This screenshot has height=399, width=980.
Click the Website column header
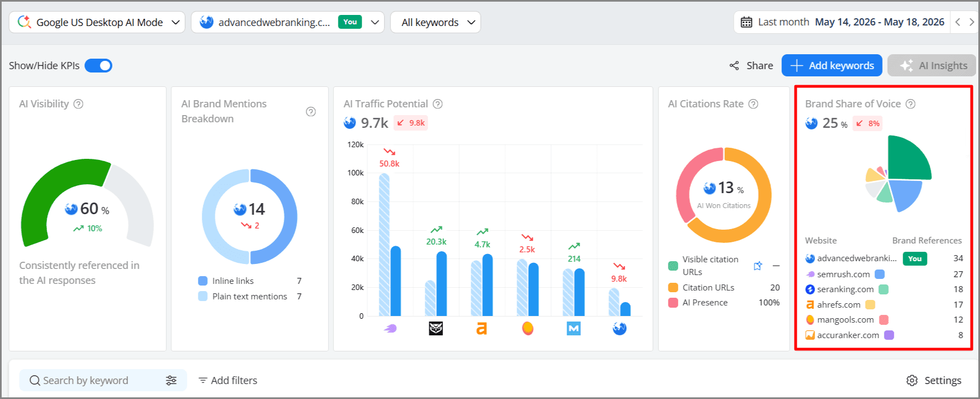click(x=821, y=241)
